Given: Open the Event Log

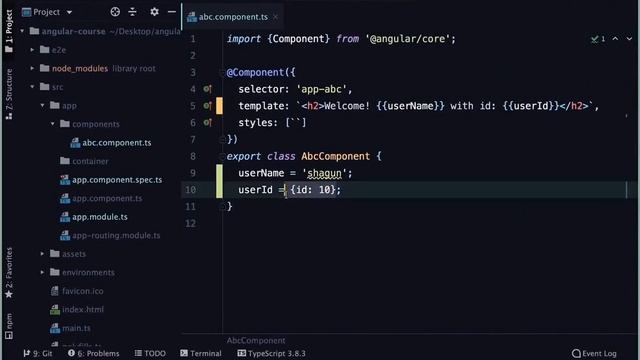Looking at the screenshot, I should [x=594, y=353].
